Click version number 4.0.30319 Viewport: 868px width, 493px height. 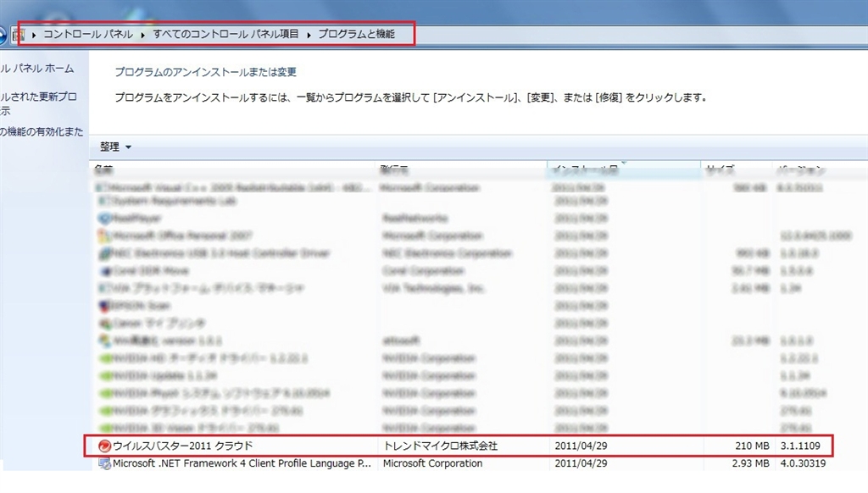pos(803,463)
